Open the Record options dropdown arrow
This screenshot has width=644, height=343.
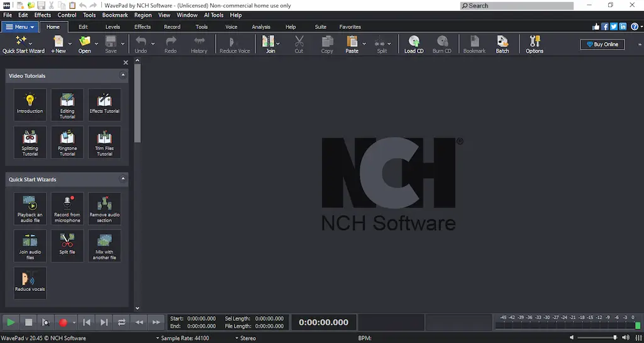pyautogui.click(x=74, y=322)
